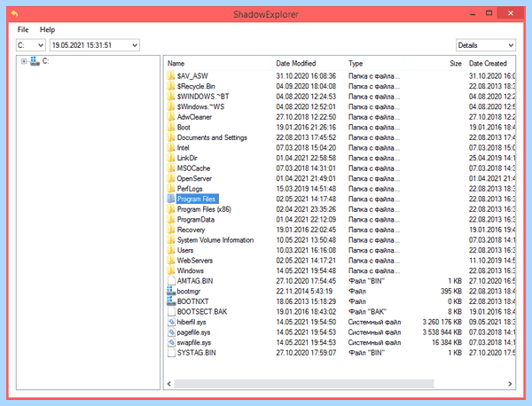The width and height of the screenshot is (532, 406).
Task: Click date '18.06.2013 15:18:29'
Action: click(306, 301)
